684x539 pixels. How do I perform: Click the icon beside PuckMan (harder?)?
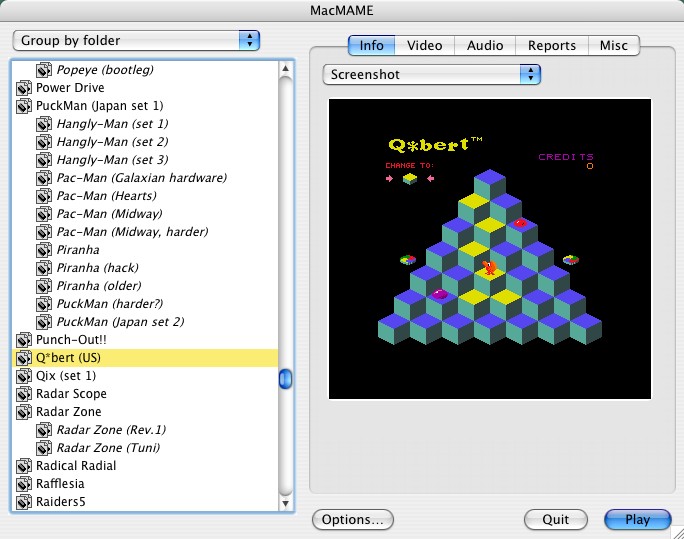[x=44, y=304]
